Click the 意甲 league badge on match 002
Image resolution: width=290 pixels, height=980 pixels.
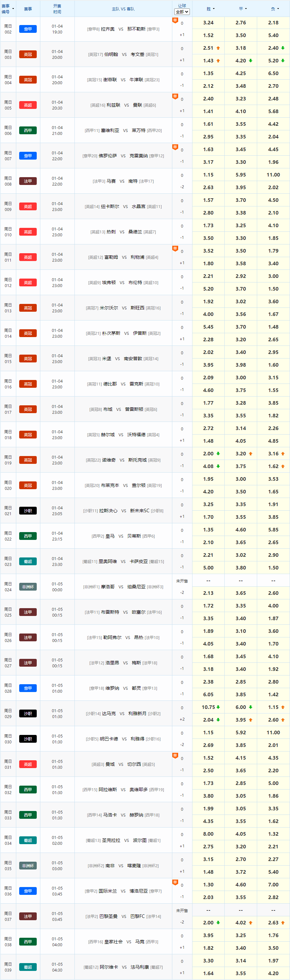click(28, 29)
